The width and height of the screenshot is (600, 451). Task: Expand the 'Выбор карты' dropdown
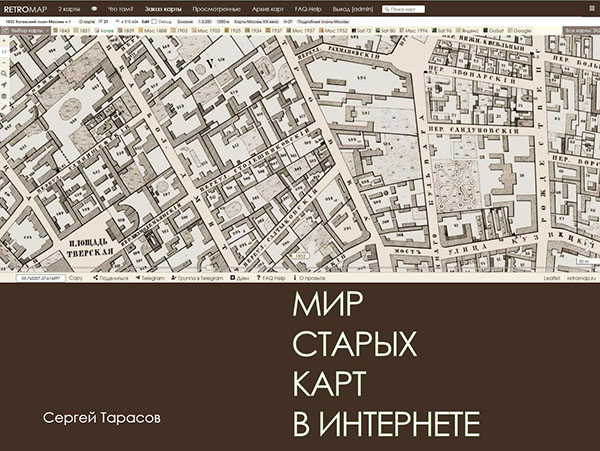(26, 31)
